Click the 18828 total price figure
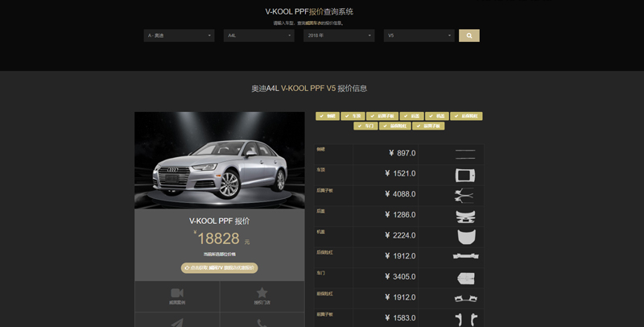 tap(218, 238)
